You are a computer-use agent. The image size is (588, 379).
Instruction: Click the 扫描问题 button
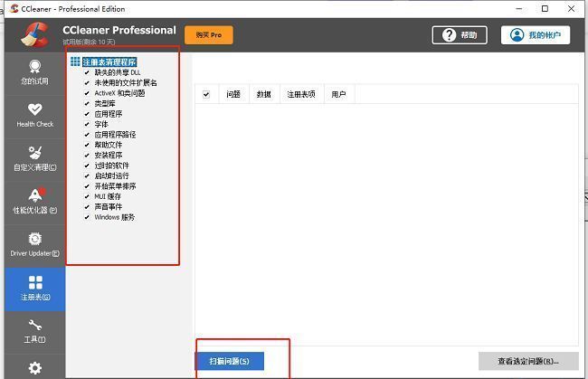(x=230, y=361)
